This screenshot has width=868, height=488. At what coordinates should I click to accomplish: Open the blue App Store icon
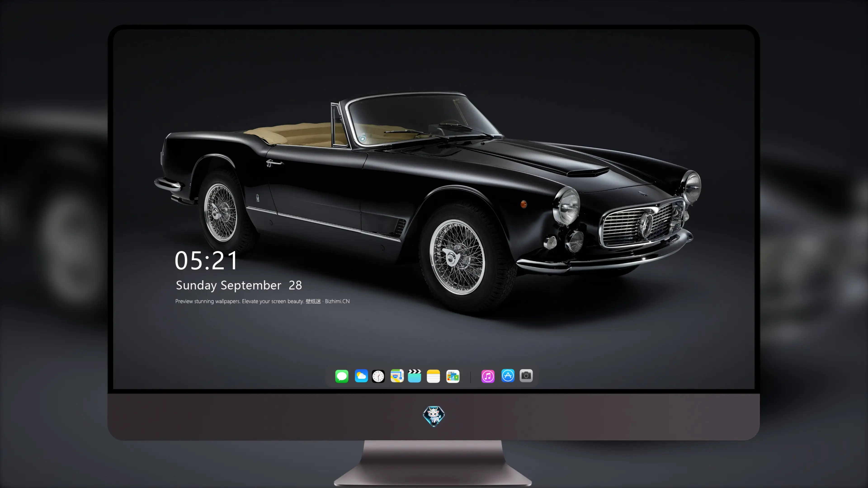(508, 375)
